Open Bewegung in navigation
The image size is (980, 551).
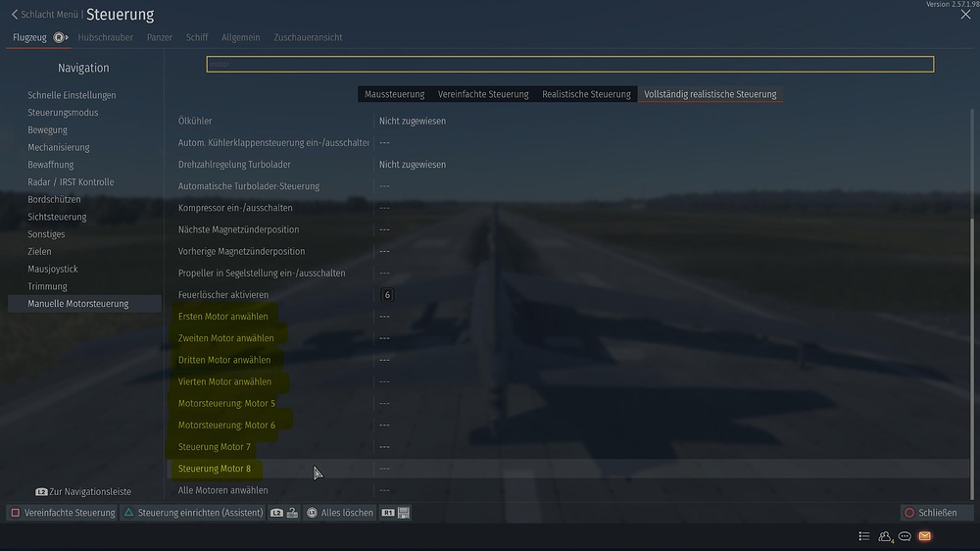[47, 130]
